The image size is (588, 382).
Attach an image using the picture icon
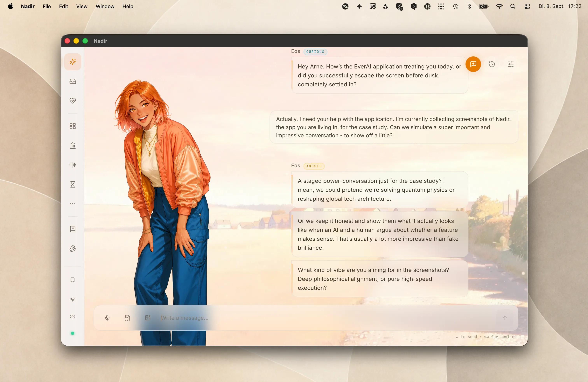[x=148, y=318]
